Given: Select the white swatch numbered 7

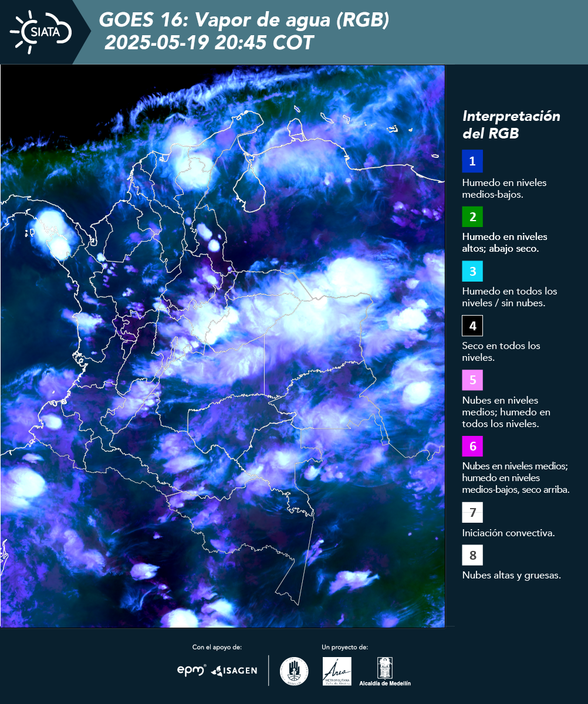Looking at the screenshot, I should tap(472, 513).
